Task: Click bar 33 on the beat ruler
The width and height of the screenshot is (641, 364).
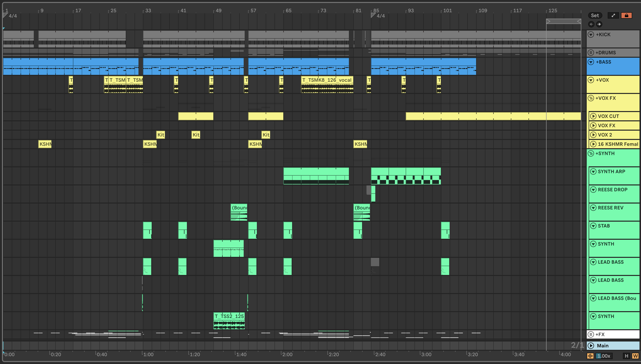Action: pyautogui.click(x=148, y=11)
